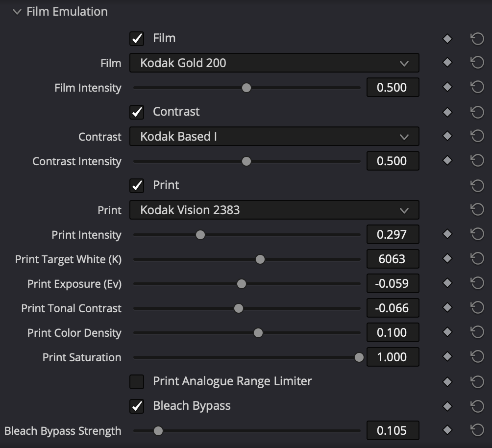The width and height of the screenshot is (492, 448).
Task: Reset Contrast Intensity to default
Action: click(x=477, y=160)
